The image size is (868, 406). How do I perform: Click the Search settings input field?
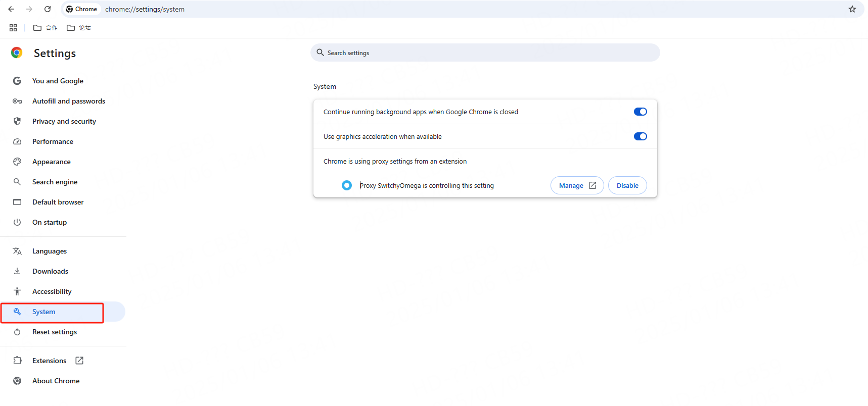(485, 53)
